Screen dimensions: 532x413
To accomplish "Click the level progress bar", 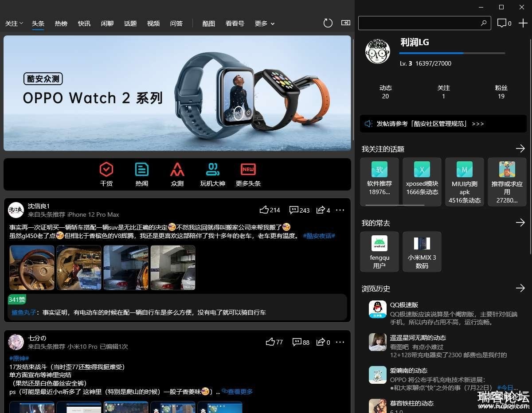I will point(452,53).
